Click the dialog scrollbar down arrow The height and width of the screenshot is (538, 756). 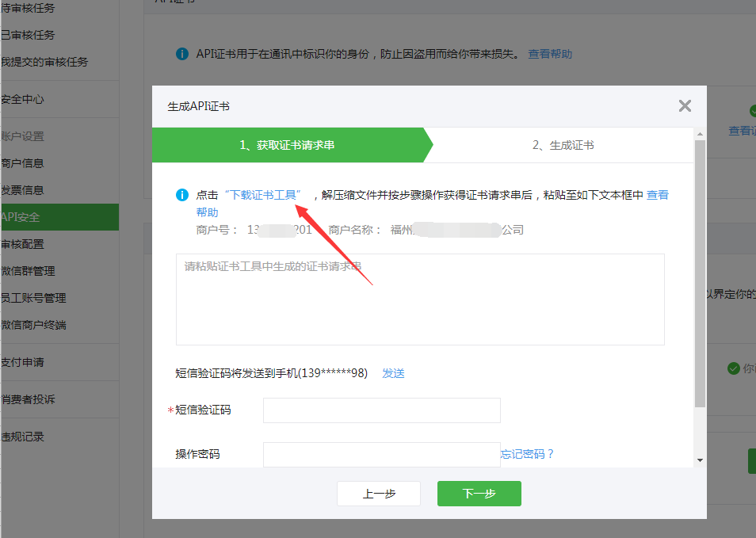pyautogui.click(x=700, y=460)
